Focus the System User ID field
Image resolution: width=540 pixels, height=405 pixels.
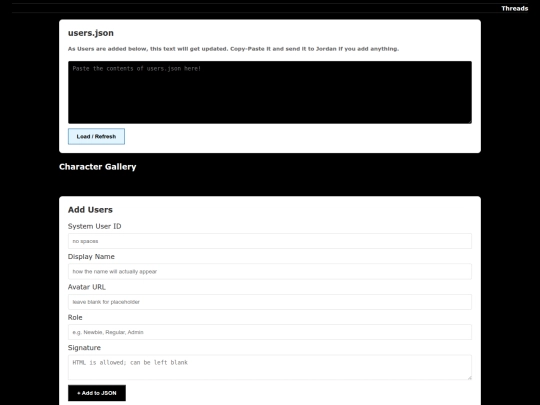point(270,241)
